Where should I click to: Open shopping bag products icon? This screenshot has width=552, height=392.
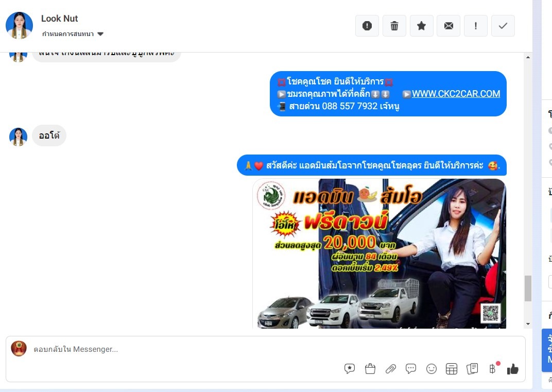[370, 369]
